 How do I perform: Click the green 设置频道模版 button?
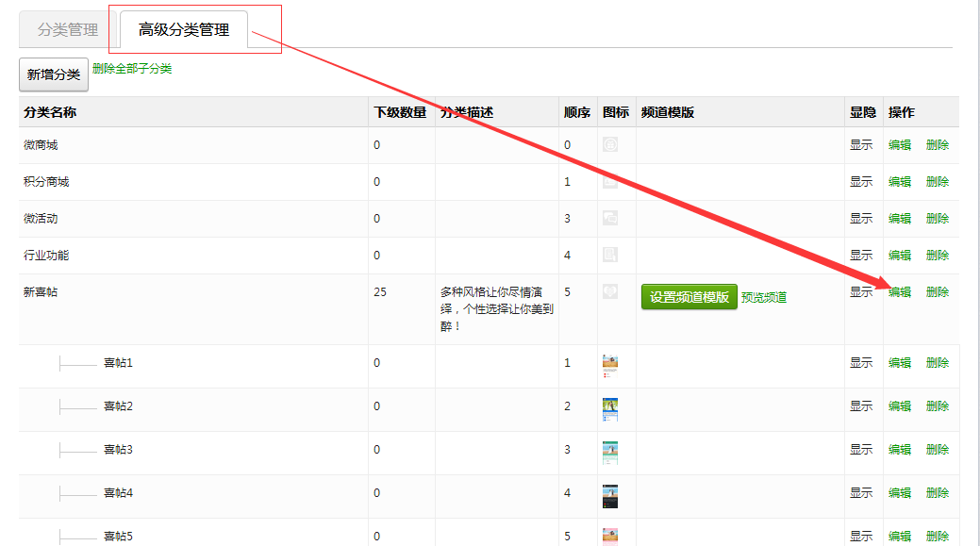point(689,297)
